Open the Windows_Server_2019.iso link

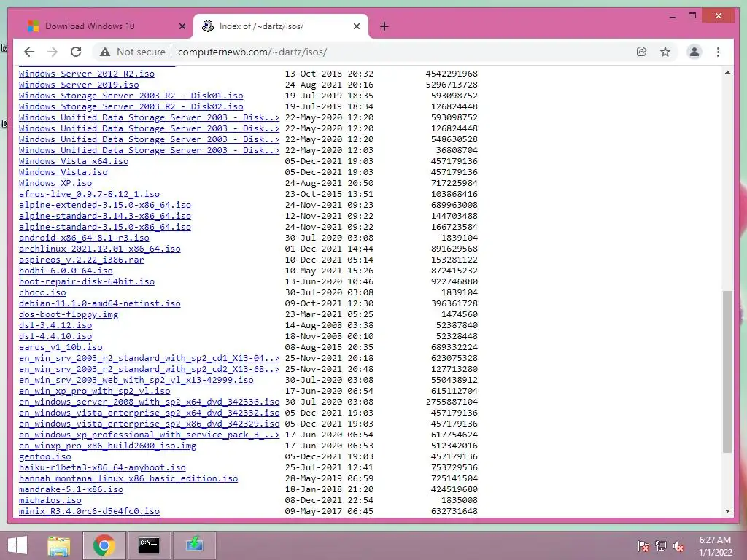click(x=79, y=85)
